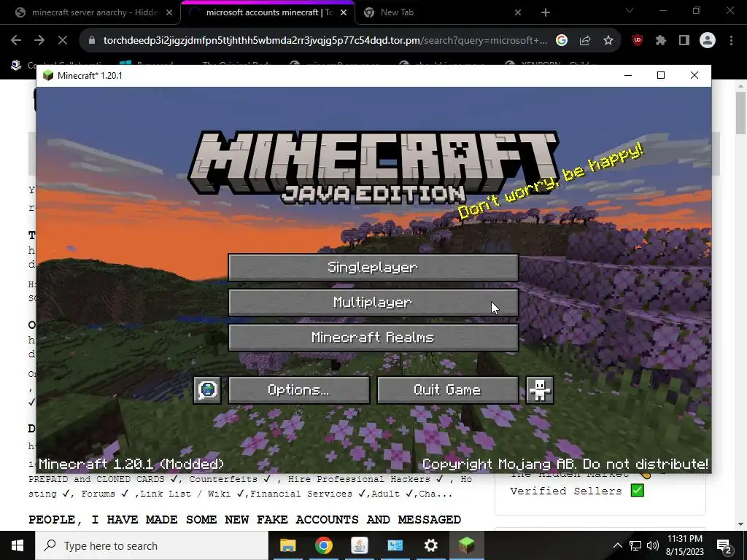Open the Chrome profile avatar
This screenshot has width=747, height=560.
tap(708, 41)
